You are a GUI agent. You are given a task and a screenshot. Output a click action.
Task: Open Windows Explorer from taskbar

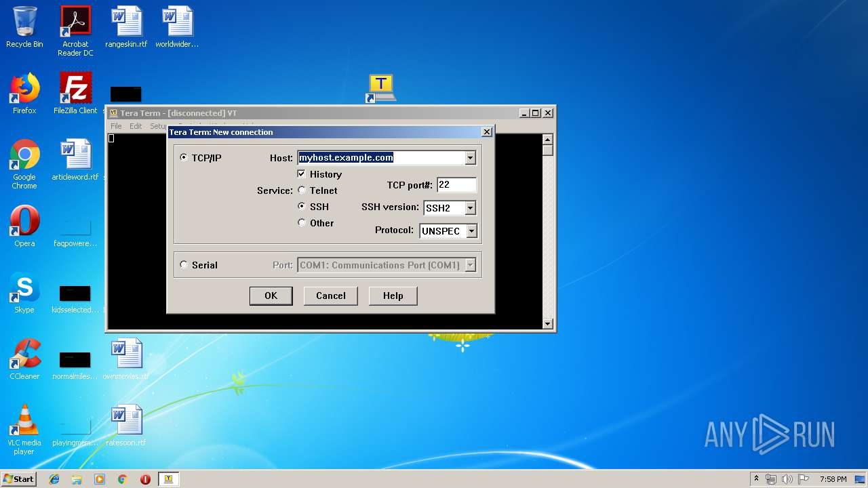pyautogui.click(x=77, y=479)
